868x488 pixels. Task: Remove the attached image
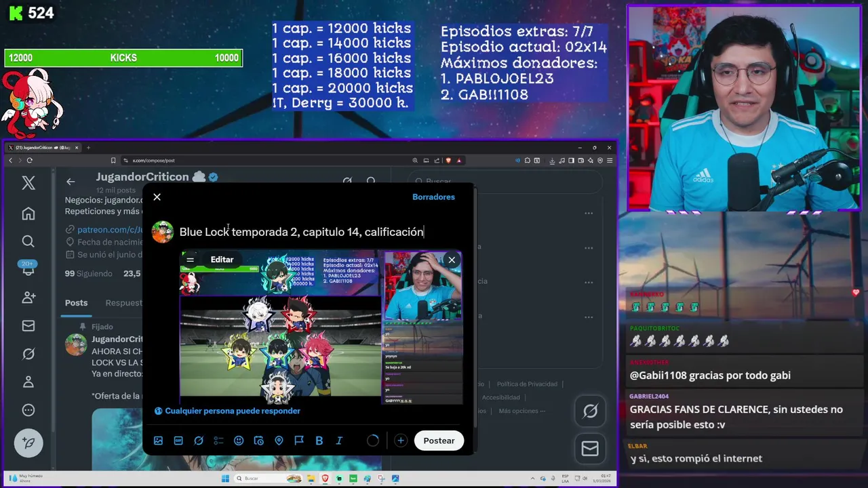point(452,260)
